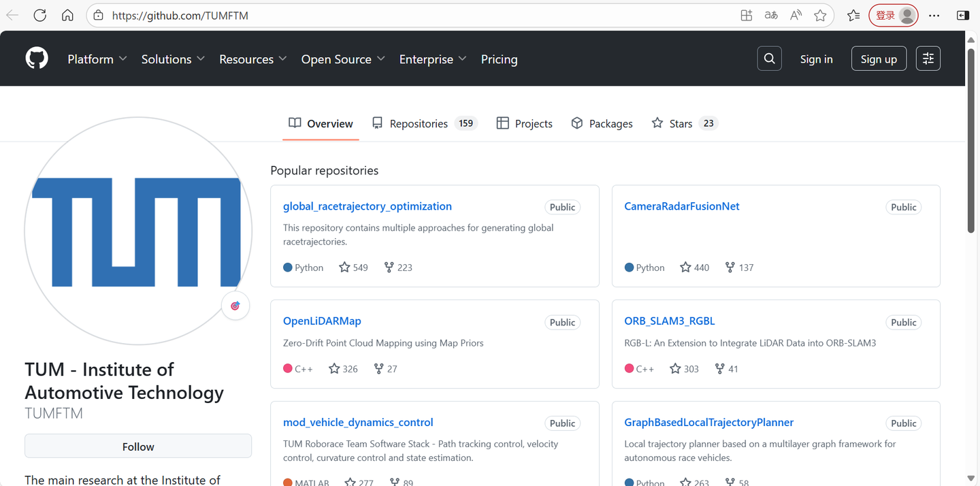
Task: Click the GitHub logo icon
Action: (x=37, y=59)
